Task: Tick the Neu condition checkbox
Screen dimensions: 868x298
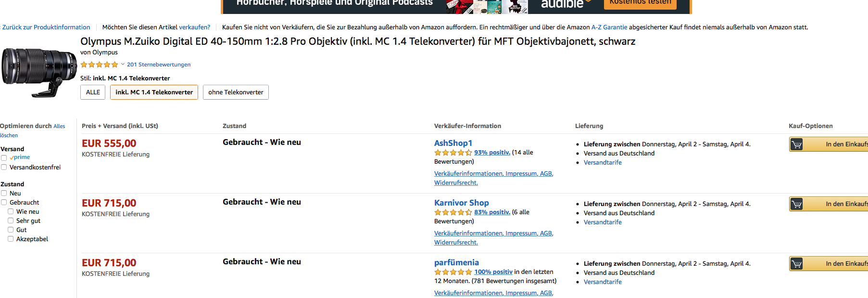Action: pyautogui.click(x=4, y=194)
